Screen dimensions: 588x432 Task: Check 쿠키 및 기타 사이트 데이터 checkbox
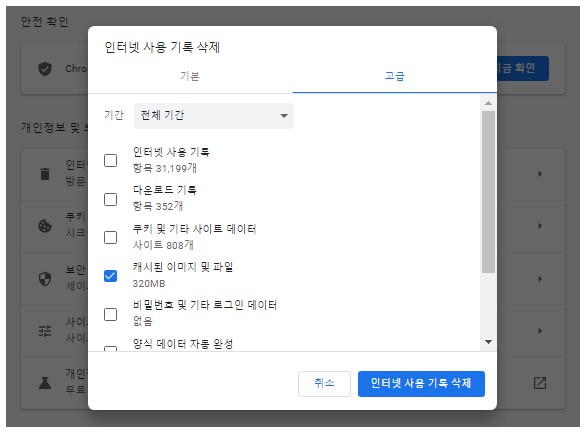pyautogui.click(x=110, y=237)
